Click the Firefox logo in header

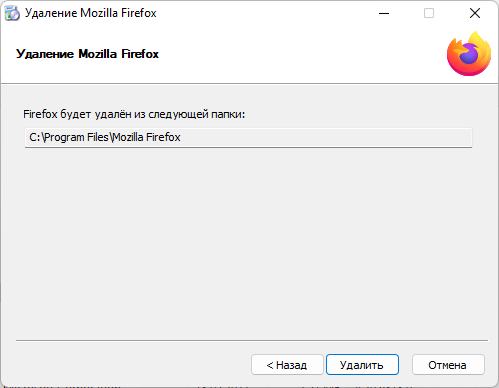pyautogui.click(x=469, y=54)
